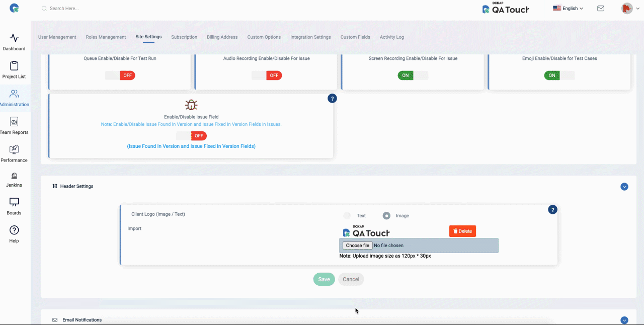Open the mail envelope icon in header
644x325 pixels.
601,9
